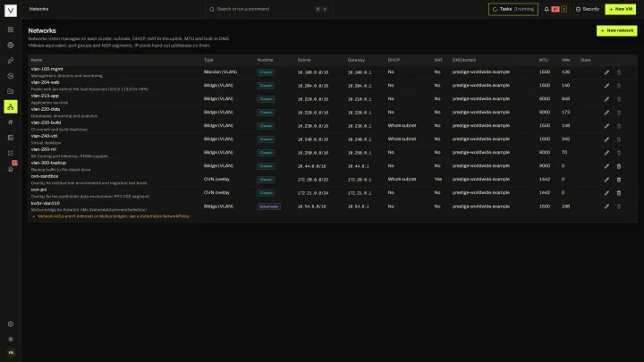Screen dimensions: 644x362
Task: Delete the ovn-pci network
Action: (x=619, y=193)
